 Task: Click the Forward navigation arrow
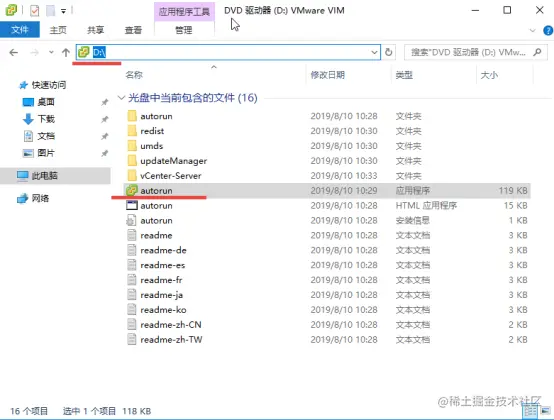[35, 53]
